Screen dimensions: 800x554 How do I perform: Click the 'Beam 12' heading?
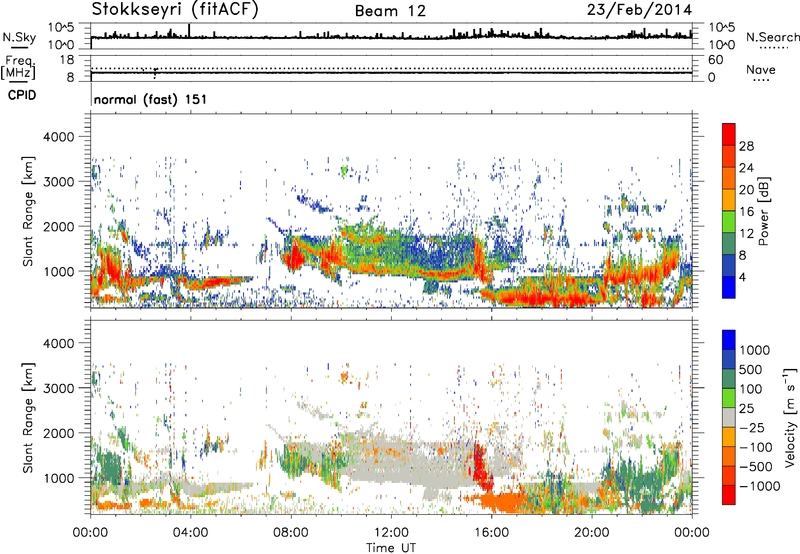(x=390, y=11)
